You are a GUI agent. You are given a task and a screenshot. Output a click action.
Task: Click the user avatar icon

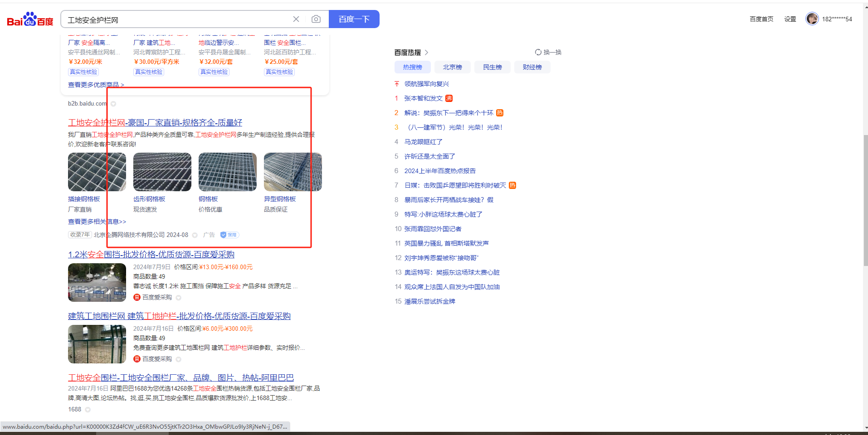pos(812,19)
